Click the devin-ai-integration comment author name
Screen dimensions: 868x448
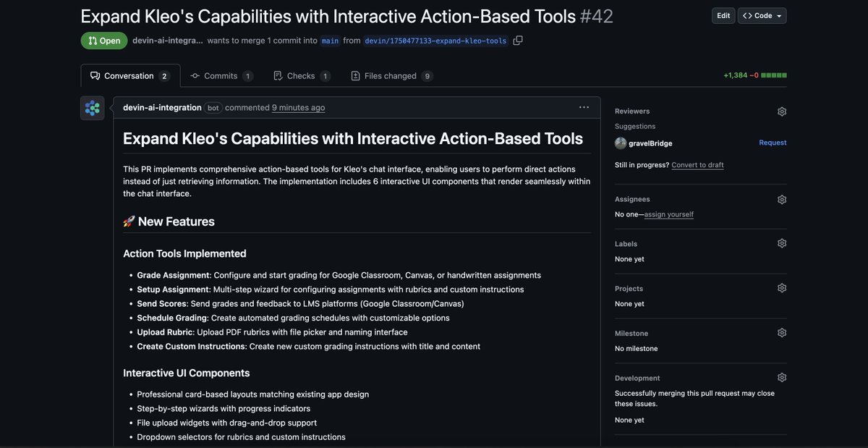(162, 108)
